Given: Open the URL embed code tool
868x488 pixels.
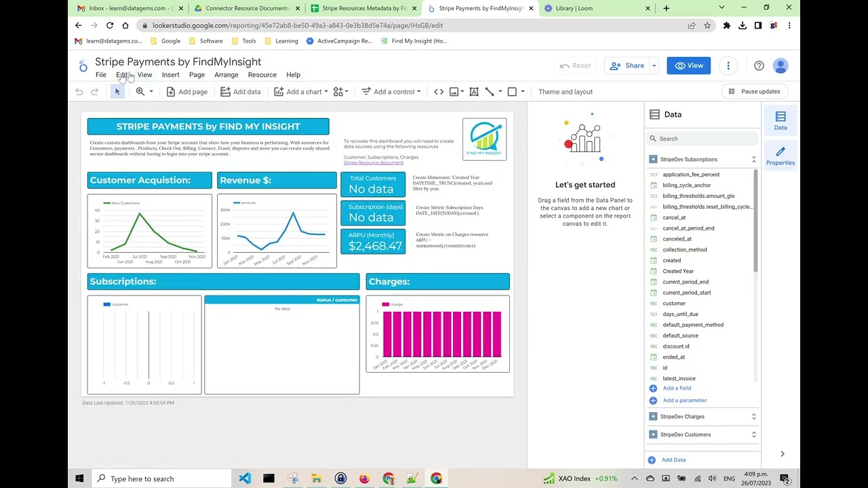Looking at the screenshot, I should coord(439,91).
